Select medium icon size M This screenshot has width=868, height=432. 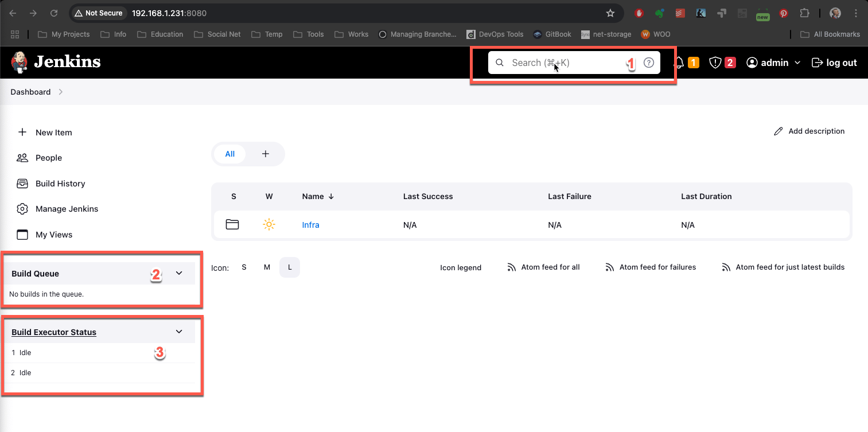pyautogui.click(x=267, y=267)
